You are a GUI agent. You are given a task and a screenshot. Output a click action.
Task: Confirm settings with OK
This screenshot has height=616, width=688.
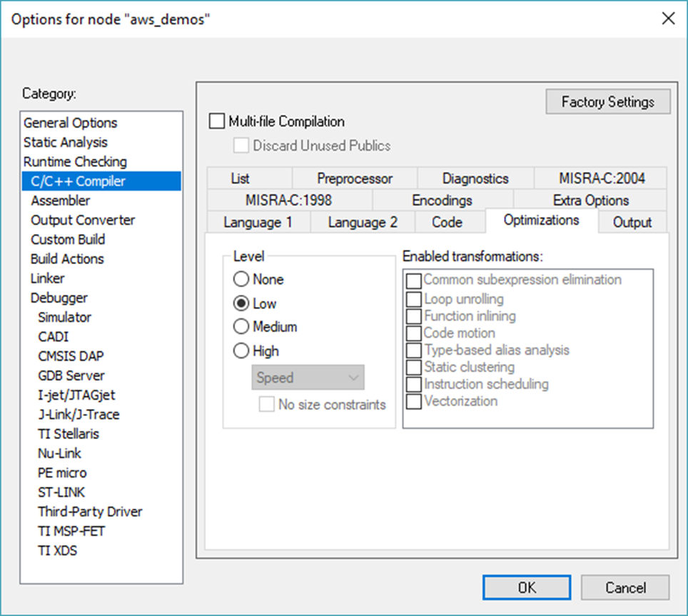pos(526,587)
